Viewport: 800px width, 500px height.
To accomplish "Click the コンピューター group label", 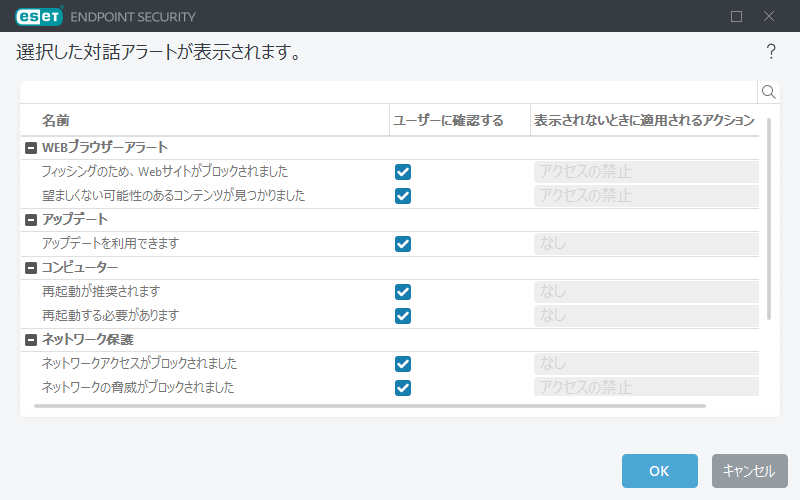I will tap(80, 267).
